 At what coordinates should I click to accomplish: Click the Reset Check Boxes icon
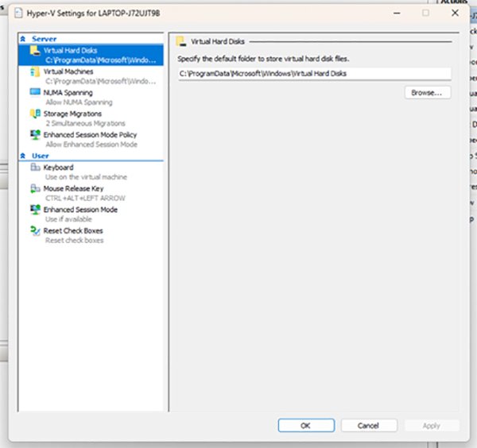[34, 231]
